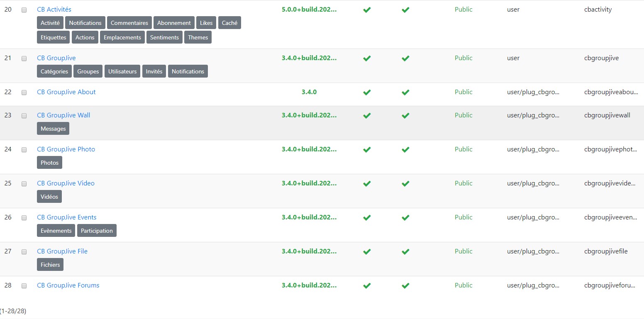Open the Etiquettes button
Viewport: 644px width, 319px height.
pyautogui.click(x=54, y=37)
